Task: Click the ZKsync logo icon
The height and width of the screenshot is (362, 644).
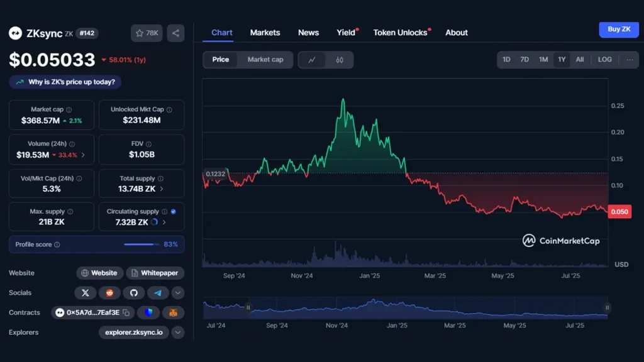Action: (x=15, y=33)
